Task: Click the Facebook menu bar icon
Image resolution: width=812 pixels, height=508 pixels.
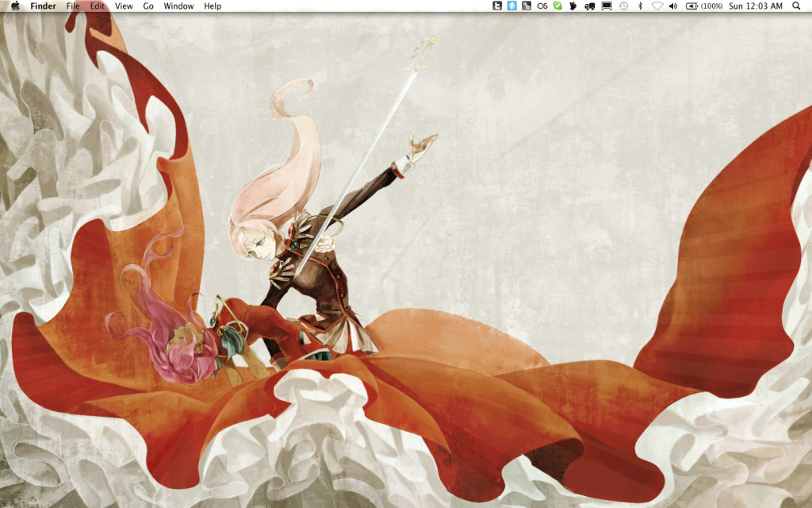Action: pos(512,6)
